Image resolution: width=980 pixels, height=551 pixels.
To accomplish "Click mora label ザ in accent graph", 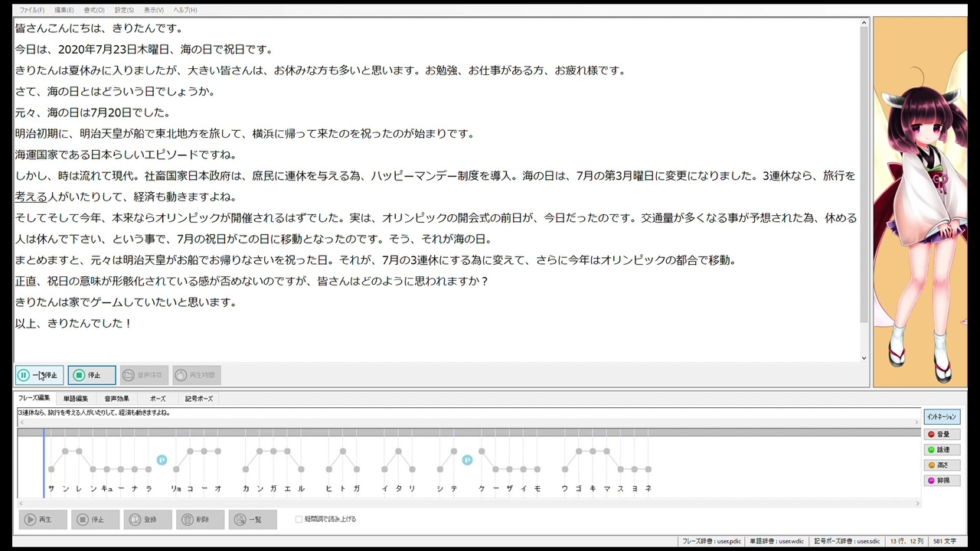I will 509,488.
